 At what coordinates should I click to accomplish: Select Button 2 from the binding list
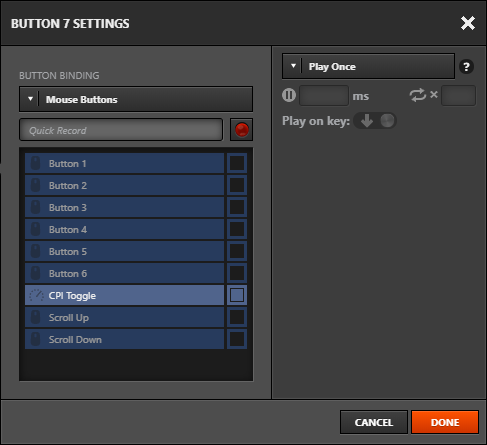point(124,185)
